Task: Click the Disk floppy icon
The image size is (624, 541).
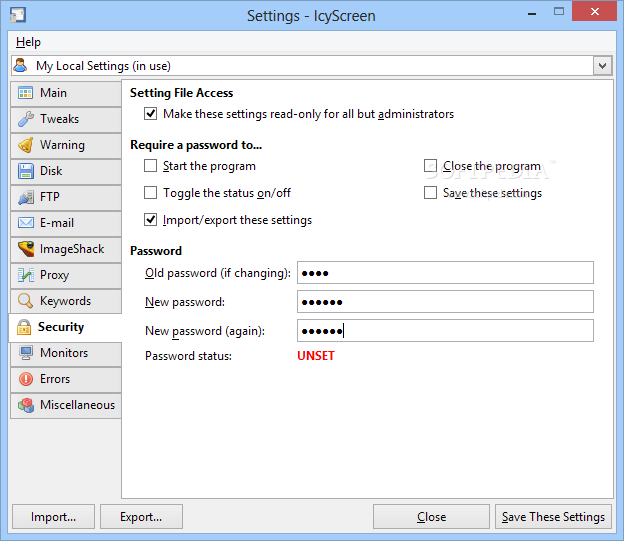Action: pyautogui.click(x=25, y=171)
